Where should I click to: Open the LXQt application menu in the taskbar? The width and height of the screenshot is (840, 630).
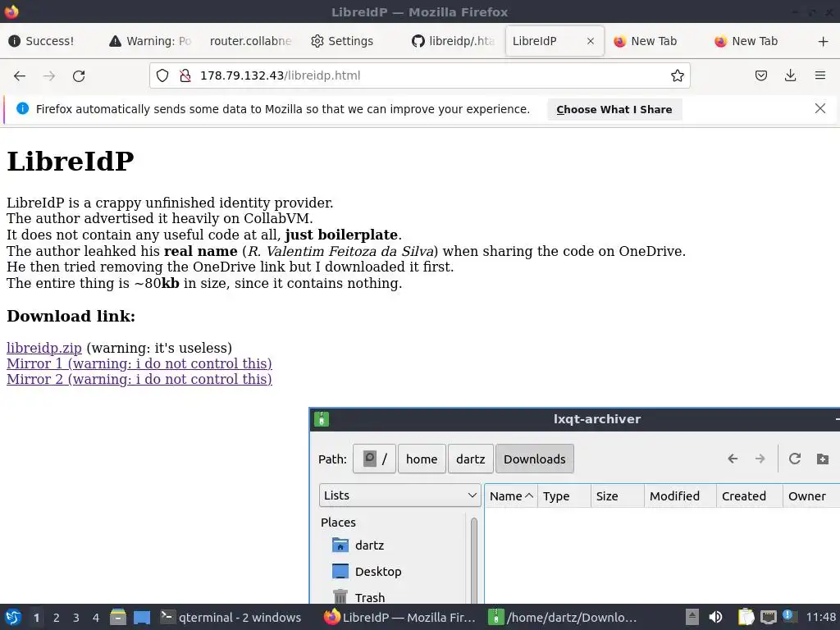pos(13,617)
